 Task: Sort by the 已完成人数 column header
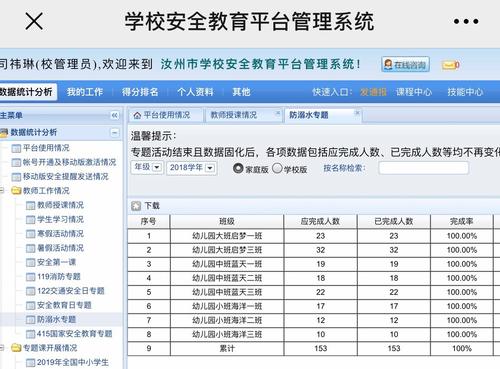tap(394, 221)
